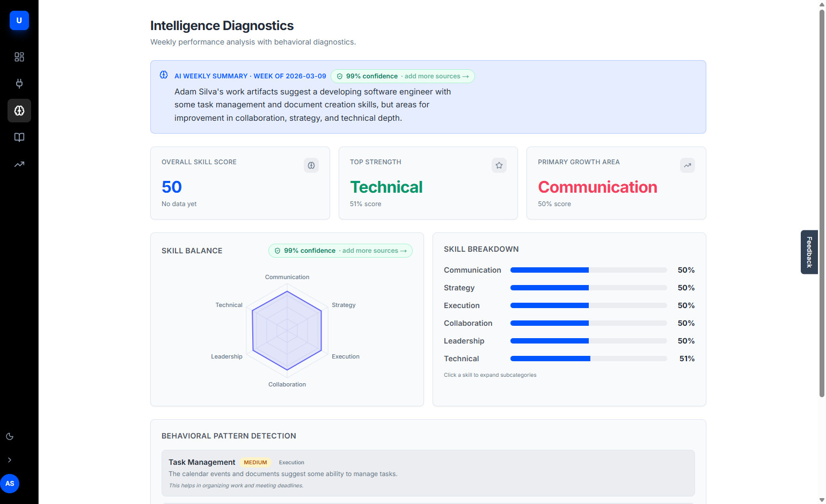This screenshot has width=826, height=504.
Task: Open the integrations plug icon
Action: coord(19,84)
